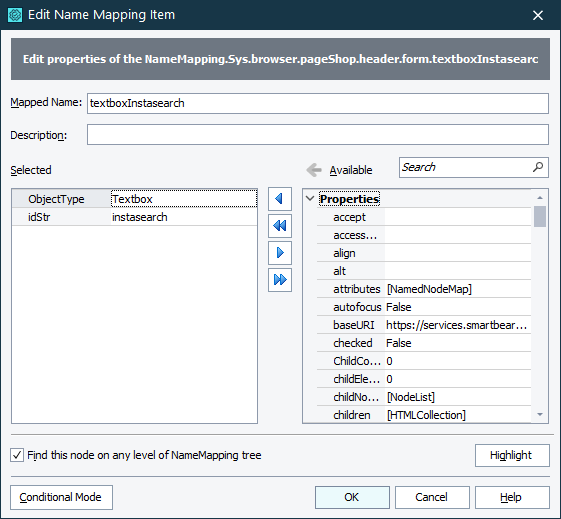This screenshot has width=561, height=519.
Task: Click the Cancel button
Action: [432, 497]
